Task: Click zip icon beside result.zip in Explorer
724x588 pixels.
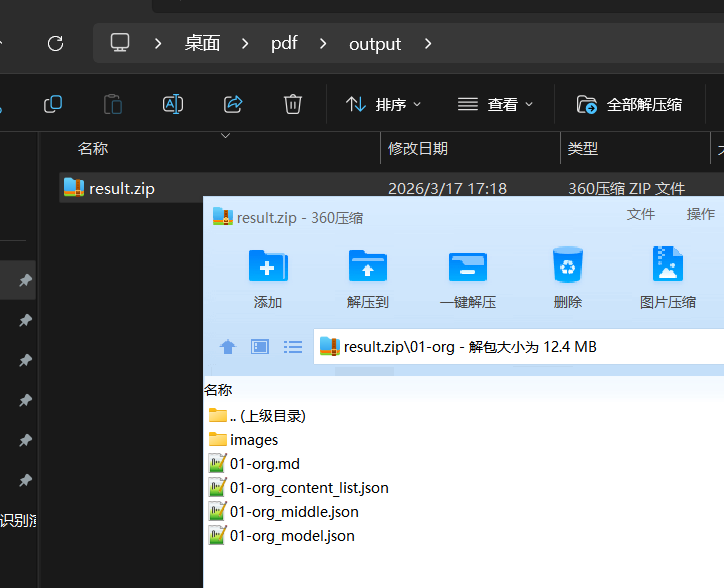Action: point(74,188)
